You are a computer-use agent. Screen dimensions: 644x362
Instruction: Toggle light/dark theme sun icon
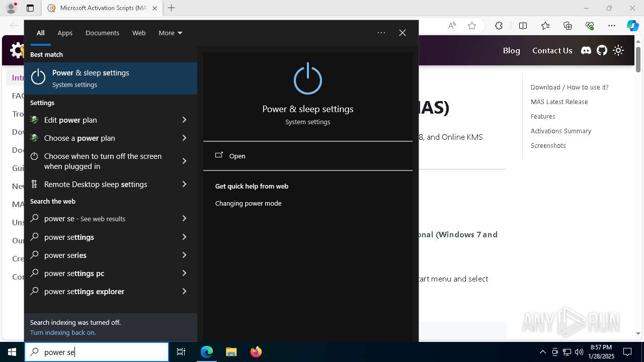(618, 50)
